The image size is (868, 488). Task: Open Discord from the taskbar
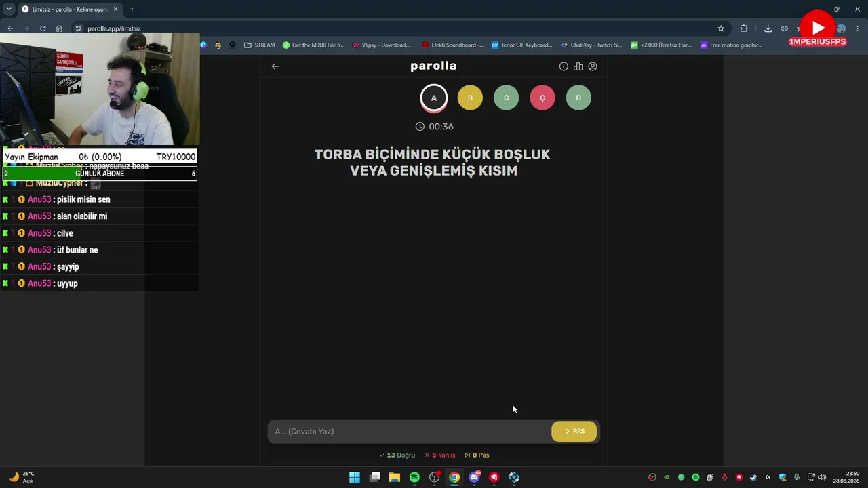tap(475, 477)
